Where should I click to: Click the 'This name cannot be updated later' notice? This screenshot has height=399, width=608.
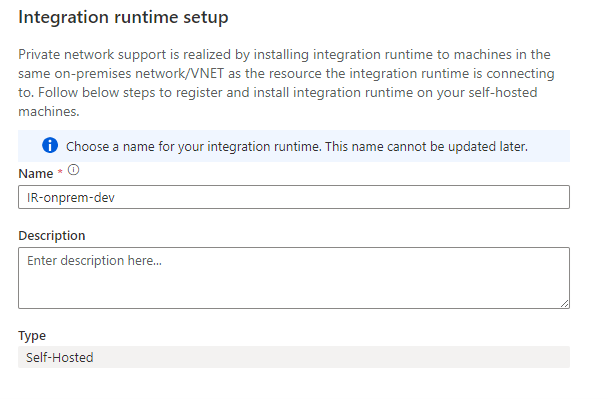pyautogui.click(x=427, y=147)
